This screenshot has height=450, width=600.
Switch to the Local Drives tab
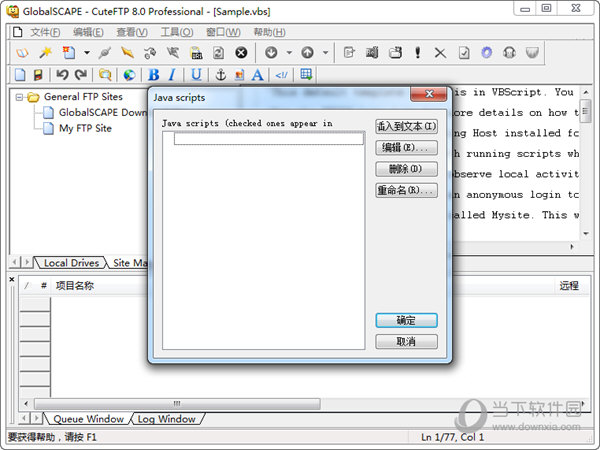(x=71, y=263)
